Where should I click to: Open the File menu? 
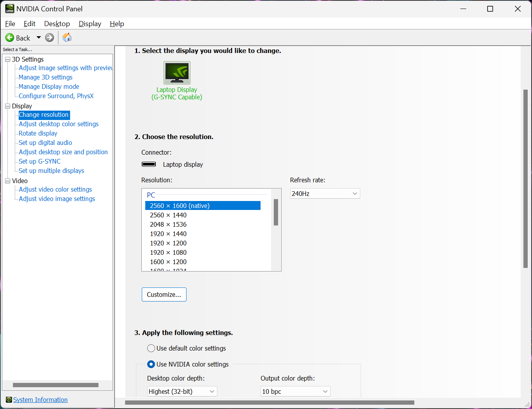pos(10,24)
